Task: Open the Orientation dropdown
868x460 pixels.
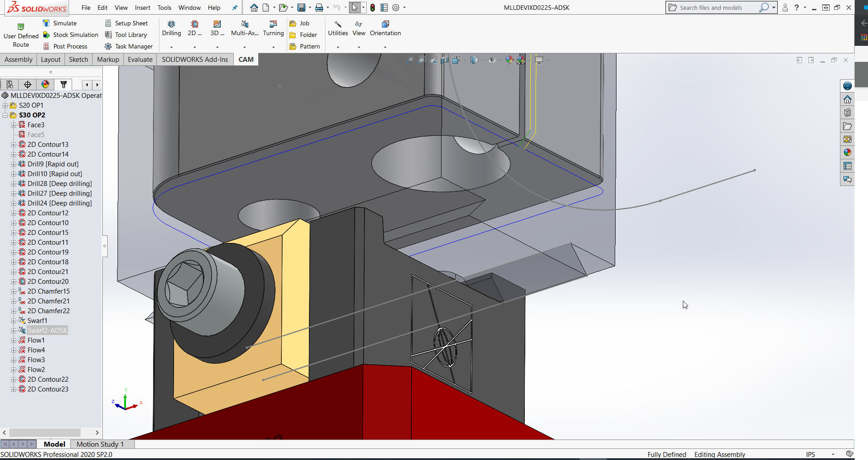Action: pyautogui.click(x=385, y=47)
